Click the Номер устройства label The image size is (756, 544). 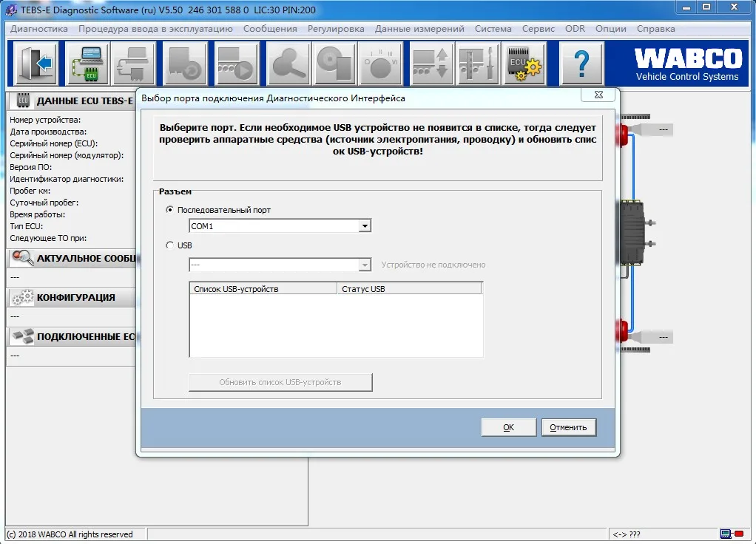[45, 120]
